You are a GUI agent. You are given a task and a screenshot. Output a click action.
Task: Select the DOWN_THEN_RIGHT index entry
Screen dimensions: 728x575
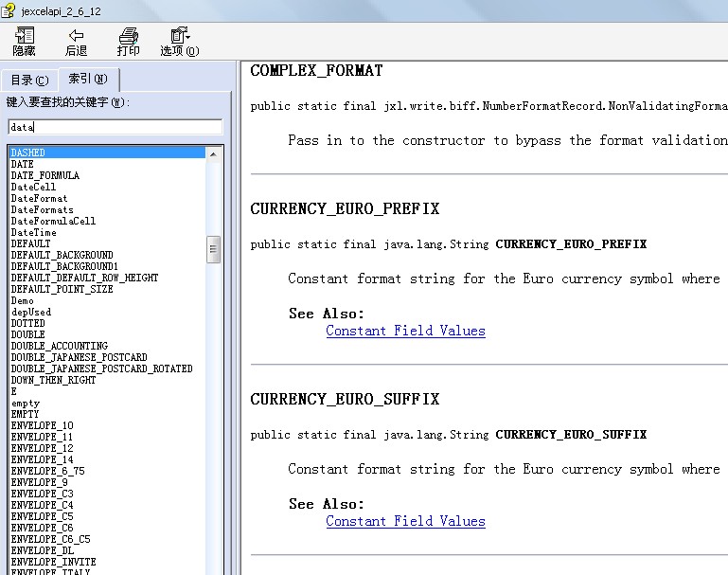click(x=53, y=381)
